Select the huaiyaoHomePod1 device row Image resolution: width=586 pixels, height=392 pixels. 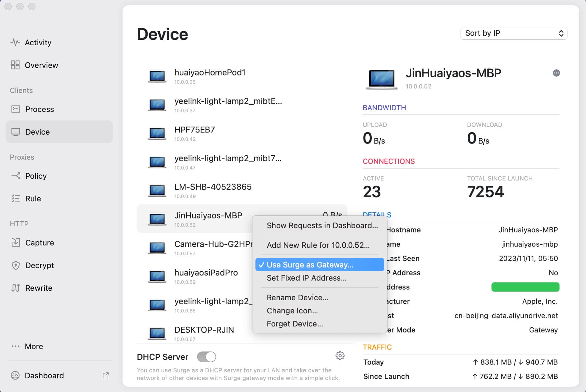coord(242,76)
